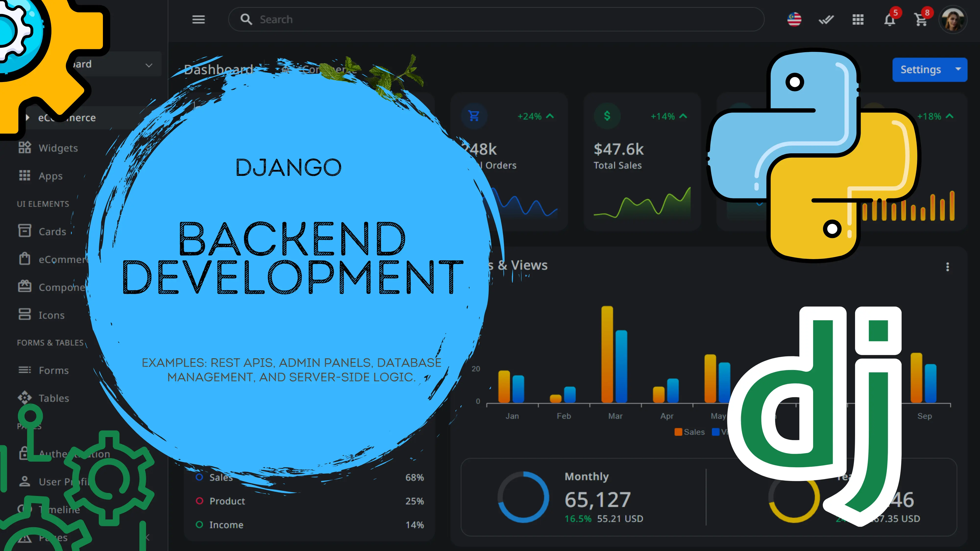Click the 65,127 monthly value
The image size is (980, 551).
click(598, 499)
